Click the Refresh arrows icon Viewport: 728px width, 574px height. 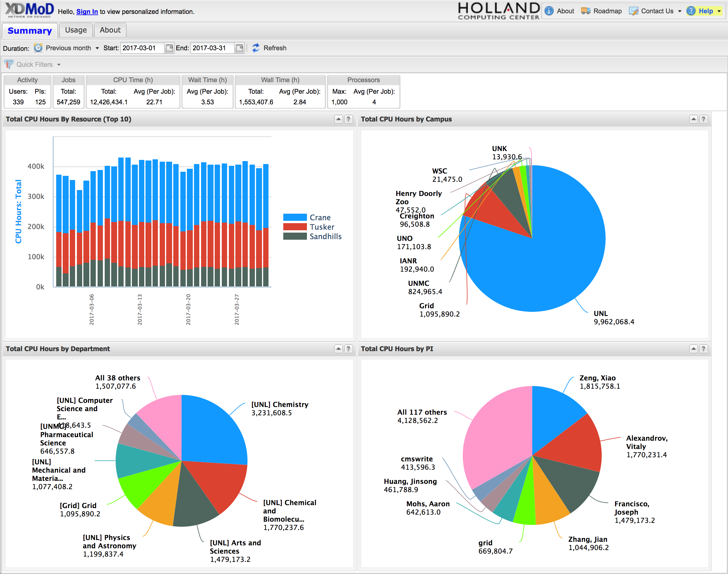click(x=256, y=48)
